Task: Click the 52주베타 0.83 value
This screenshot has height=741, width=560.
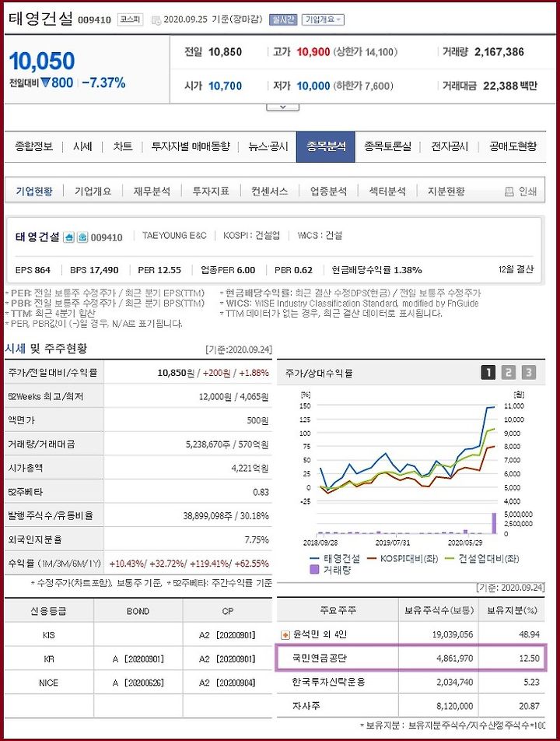Action: [261, 492]
